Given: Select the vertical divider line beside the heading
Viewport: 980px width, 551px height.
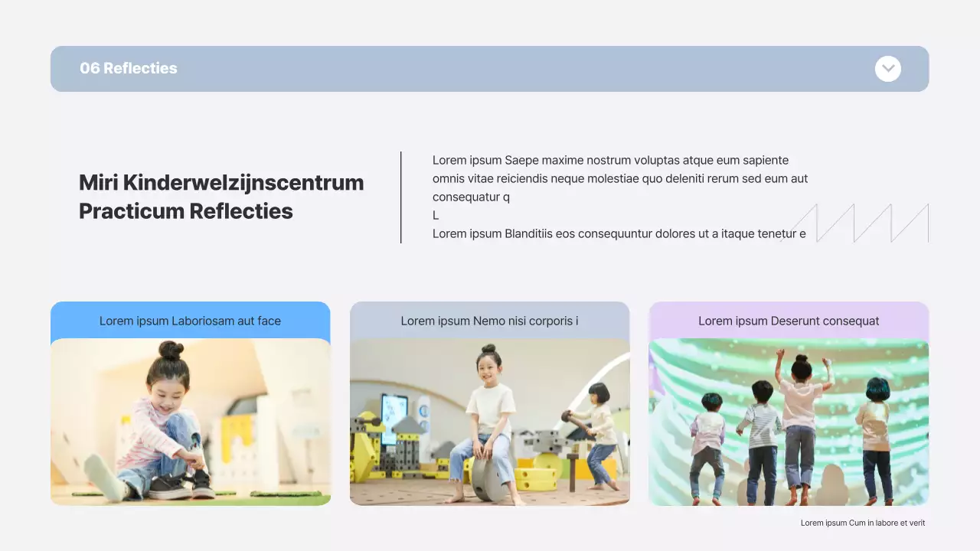Looking at the screenshot, I should coord(401,197).
